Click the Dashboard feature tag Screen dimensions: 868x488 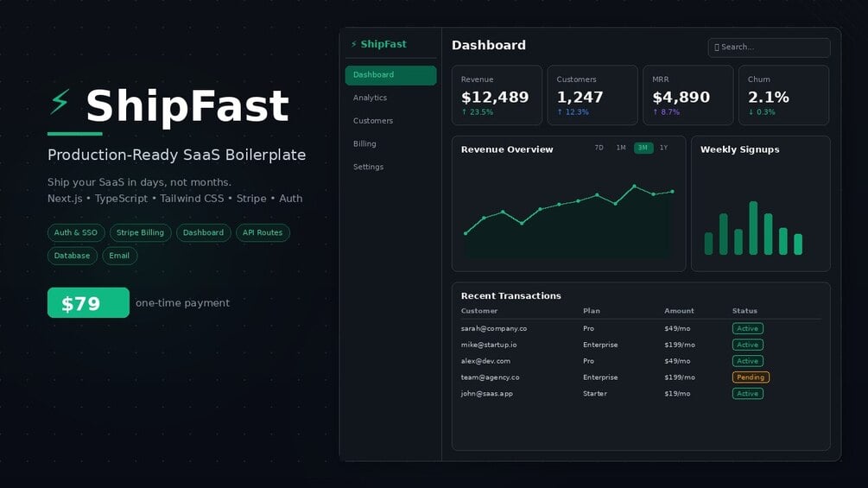(204, 233)
